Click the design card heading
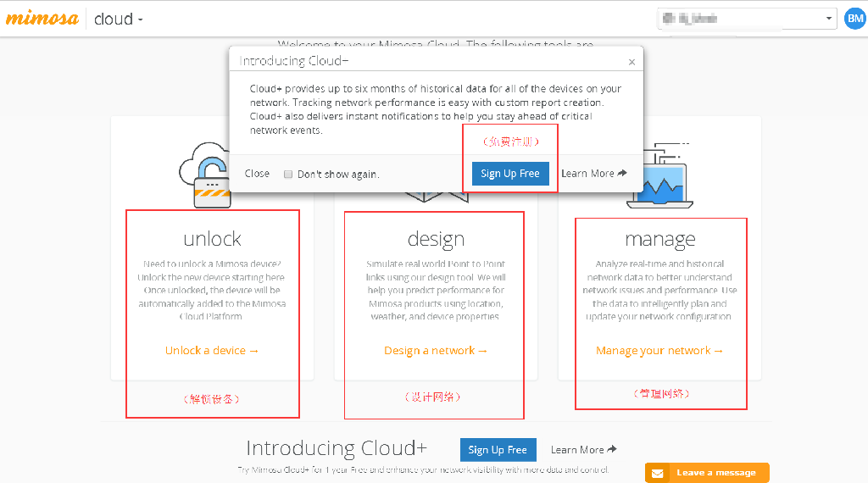Image resolution: width=868 pixels, height=483 pixels. pyautogui.click(x=437, y=239)
